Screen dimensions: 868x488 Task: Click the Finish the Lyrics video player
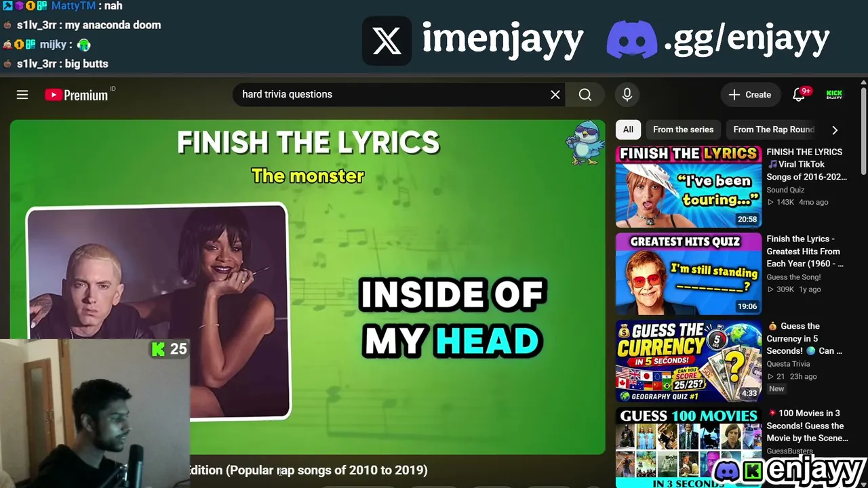click(x=307, y=287)
